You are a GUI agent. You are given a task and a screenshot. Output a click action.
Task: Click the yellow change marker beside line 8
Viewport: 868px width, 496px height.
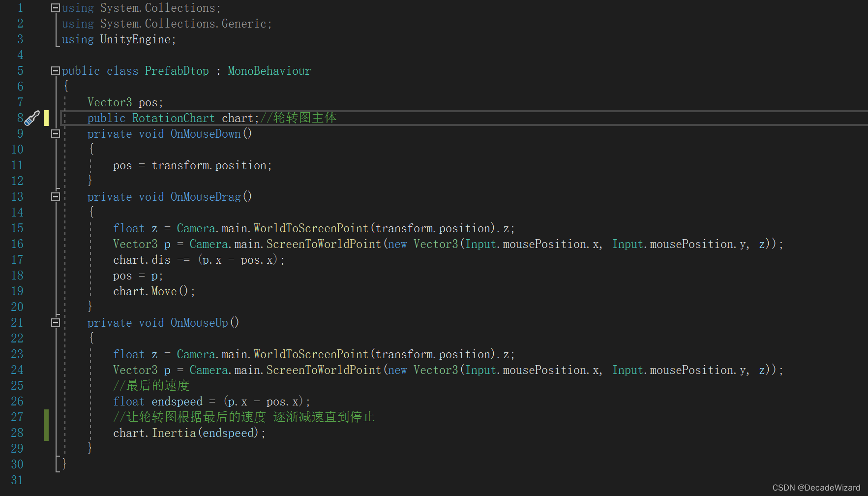pyautogui.click(x=46, y=118)
